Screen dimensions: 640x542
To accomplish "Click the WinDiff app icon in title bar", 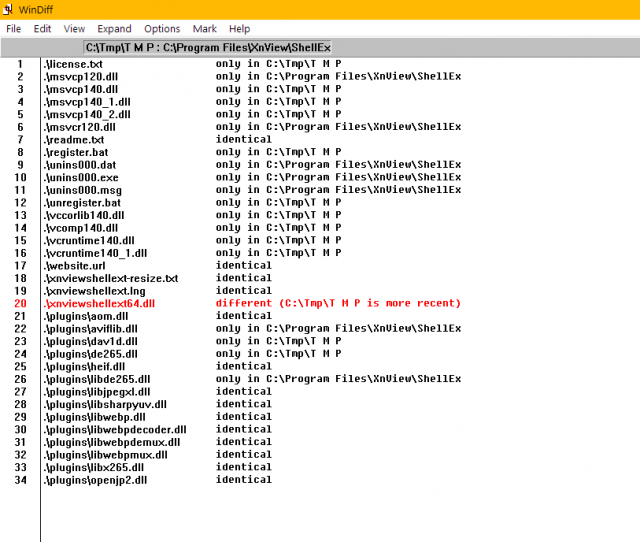I will click(8, 9).
